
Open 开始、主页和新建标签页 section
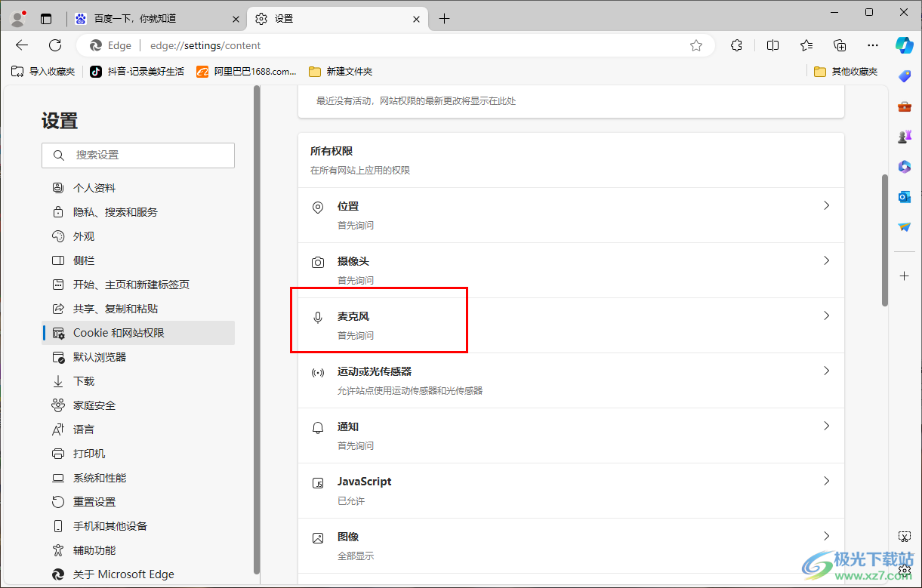point(138,285)
